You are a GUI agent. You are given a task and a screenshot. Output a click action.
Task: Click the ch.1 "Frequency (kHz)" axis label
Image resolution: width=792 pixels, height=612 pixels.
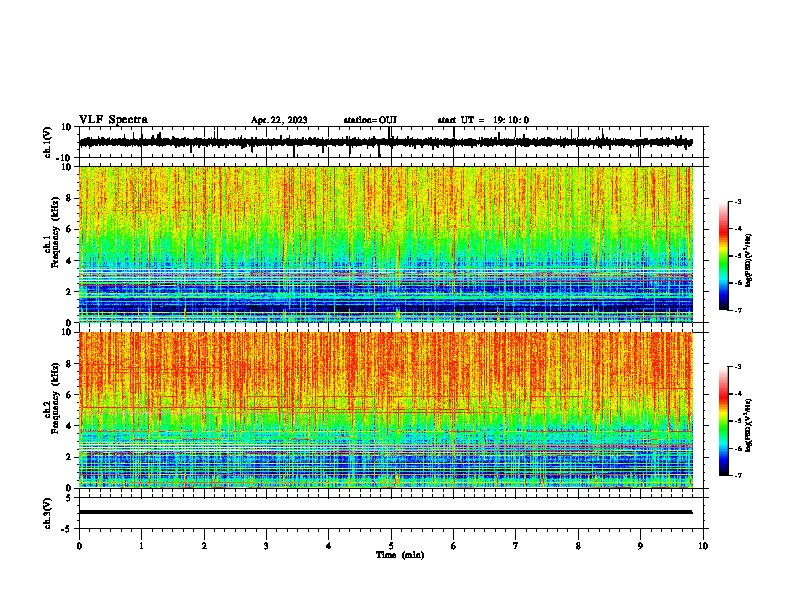(x=54, y=232)
